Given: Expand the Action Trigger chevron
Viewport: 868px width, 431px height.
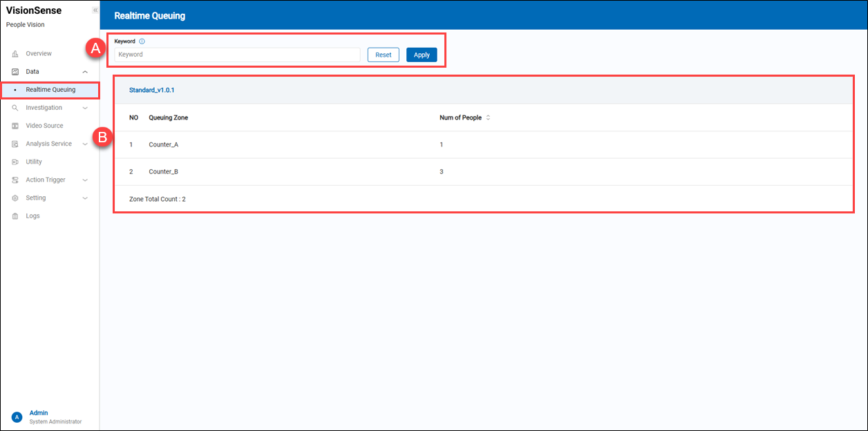Looking at the screenshot, I should 85,180.
